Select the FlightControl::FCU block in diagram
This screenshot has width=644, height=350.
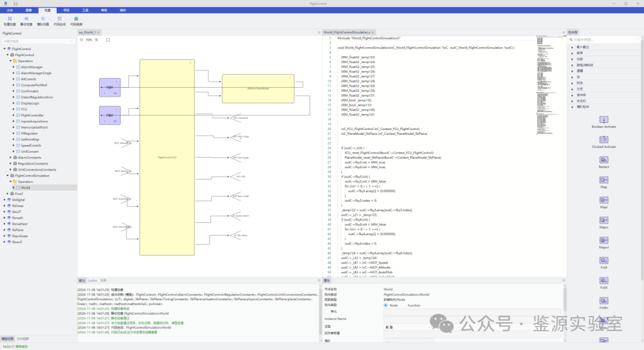pos(167,157)
